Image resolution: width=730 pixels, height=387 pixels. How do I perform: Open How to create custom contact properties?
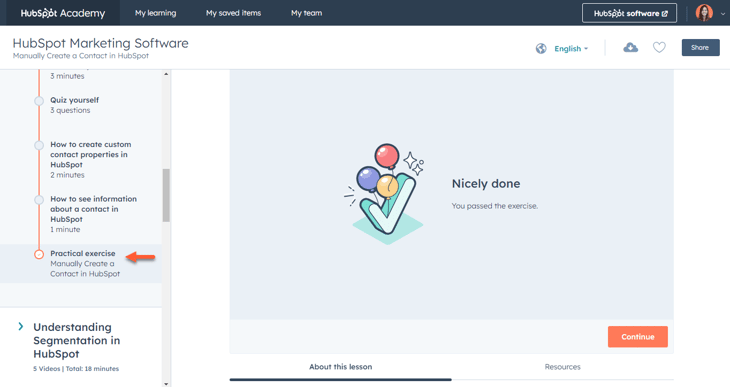[x=91, y=155]
